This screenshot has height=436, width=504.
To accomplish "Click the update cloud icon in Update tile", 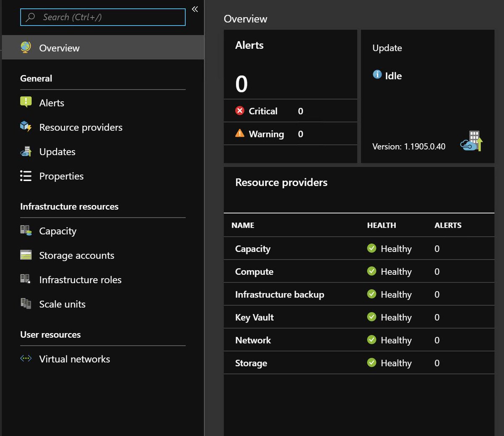I will 472,141.
